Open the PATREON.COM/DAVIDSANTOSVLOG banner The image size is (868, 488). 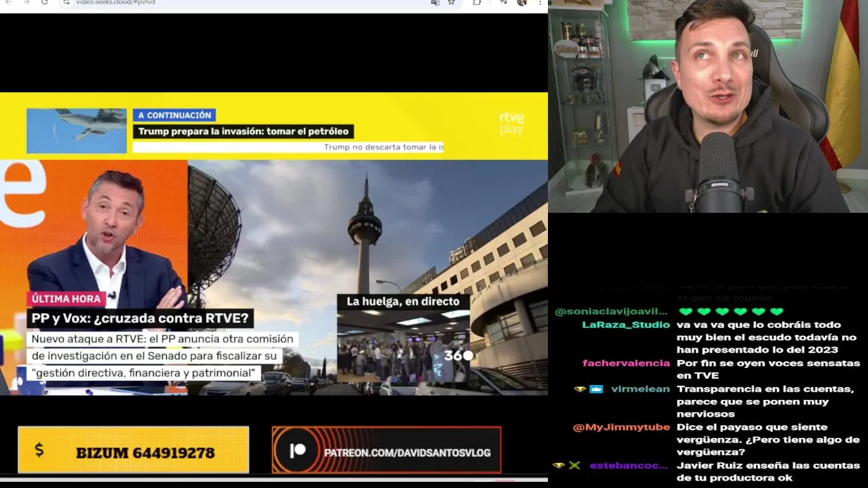coord(387,450)
